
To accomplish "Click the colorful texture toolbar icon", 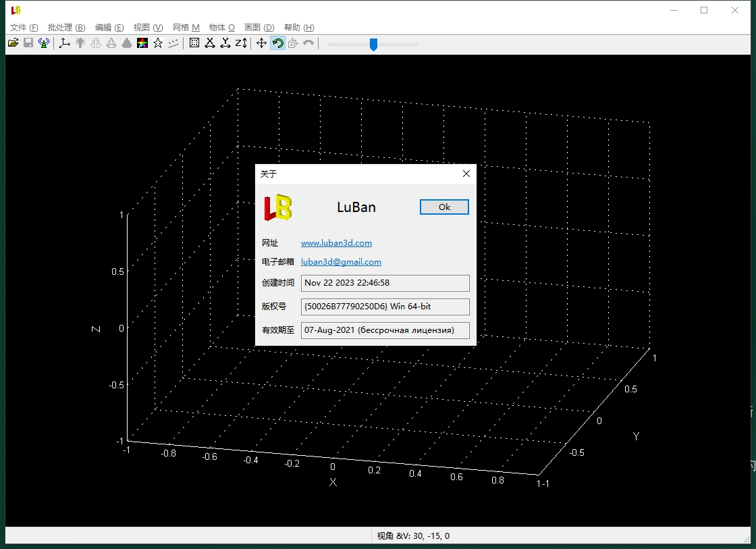I will (142, 43).
